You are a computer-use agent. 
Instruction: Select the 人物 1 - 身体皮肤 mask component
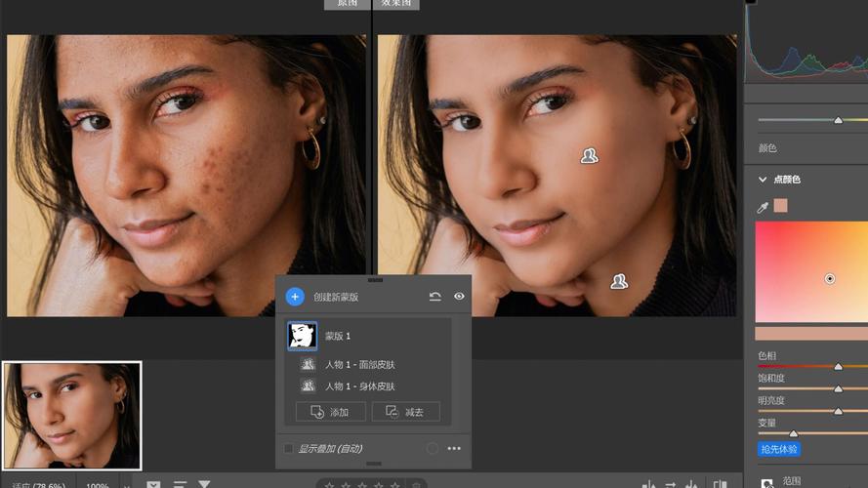click(x=360, y=386)
